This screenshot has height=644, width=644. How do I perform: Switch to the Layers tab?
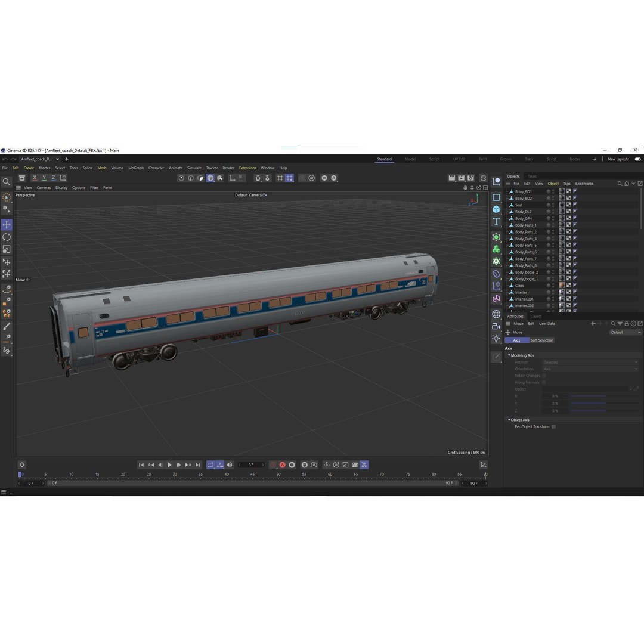point(537,316)
